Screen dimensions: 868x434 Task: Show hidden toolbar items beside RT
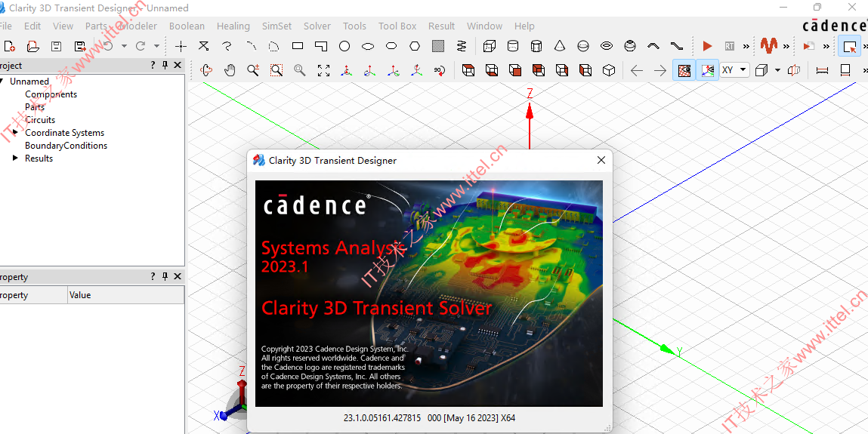coord(746,47)
